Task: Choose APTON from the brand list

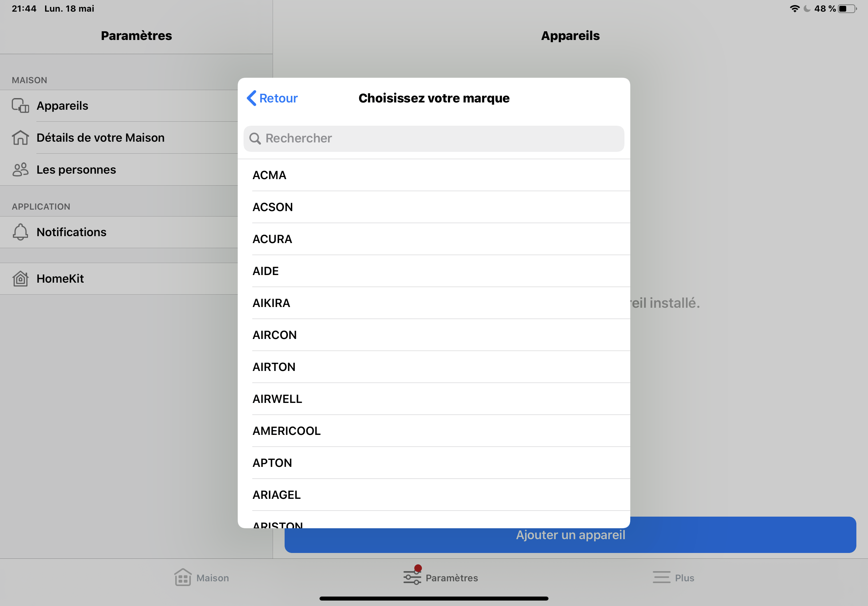Action: pos(434,463)
